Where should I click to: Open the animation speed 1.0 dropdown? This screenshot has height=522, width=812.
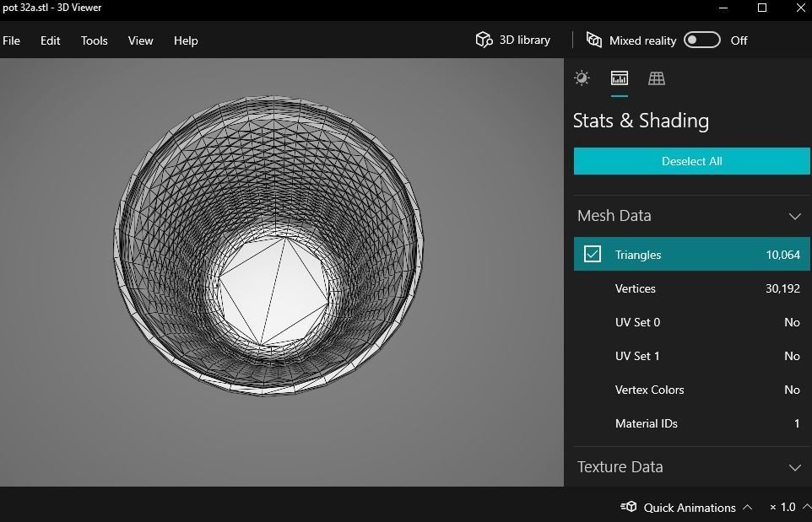tap(807, 507)
